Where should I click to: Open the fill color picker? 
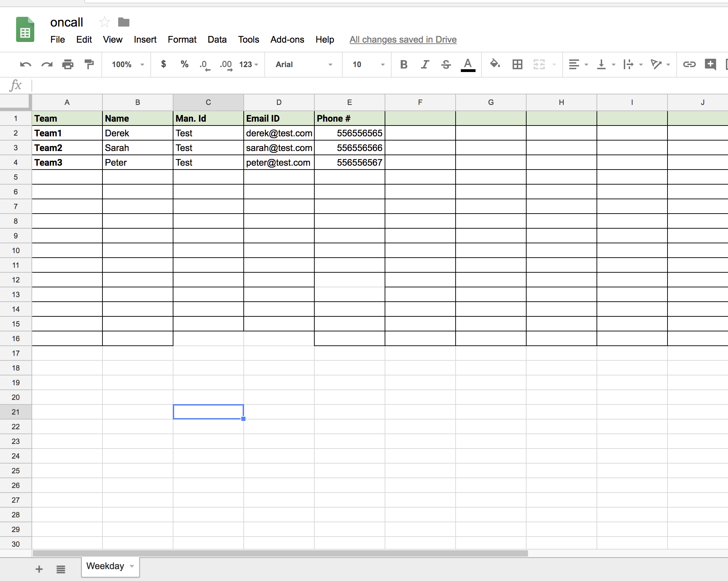click(x=495, y=64)
